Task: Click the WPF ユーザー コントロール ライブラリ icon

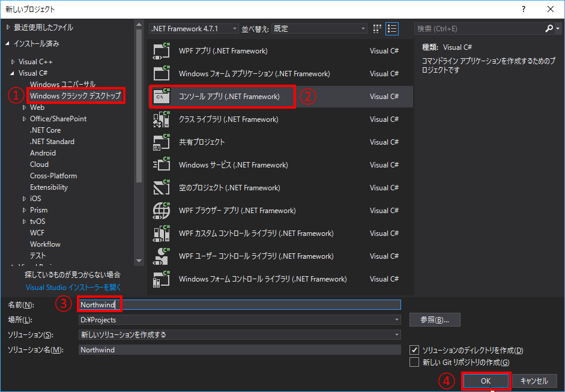Action: tap(161, 256)
